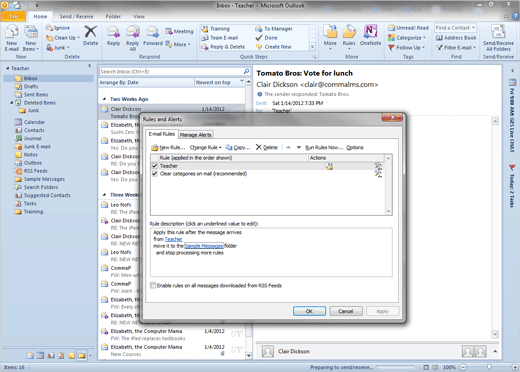Image resolution: width=520 pixels, height=372 pixels.
Task: Open the Filter E-mail dropdown
Action: 456,48
